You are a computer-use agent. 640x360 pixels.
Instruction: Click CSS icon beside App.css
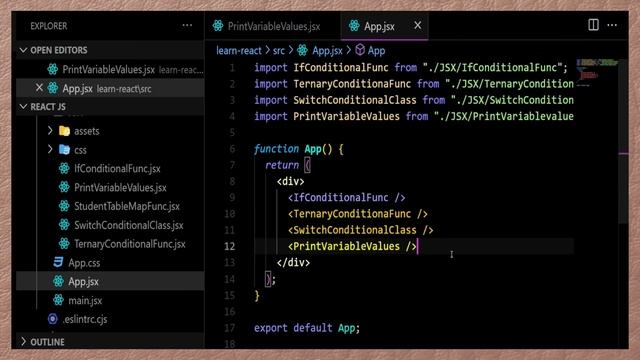(x=58, y=262)
